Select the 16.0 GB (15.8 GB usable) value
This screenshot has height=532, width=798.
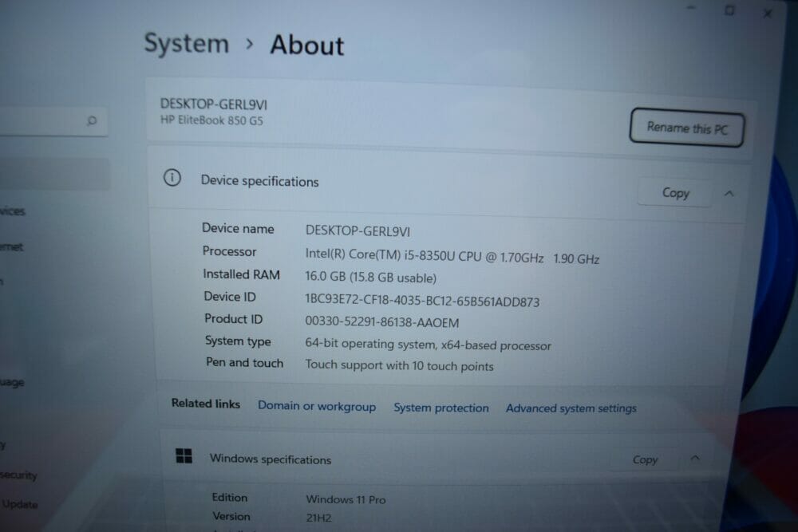(x=370, y=278)
